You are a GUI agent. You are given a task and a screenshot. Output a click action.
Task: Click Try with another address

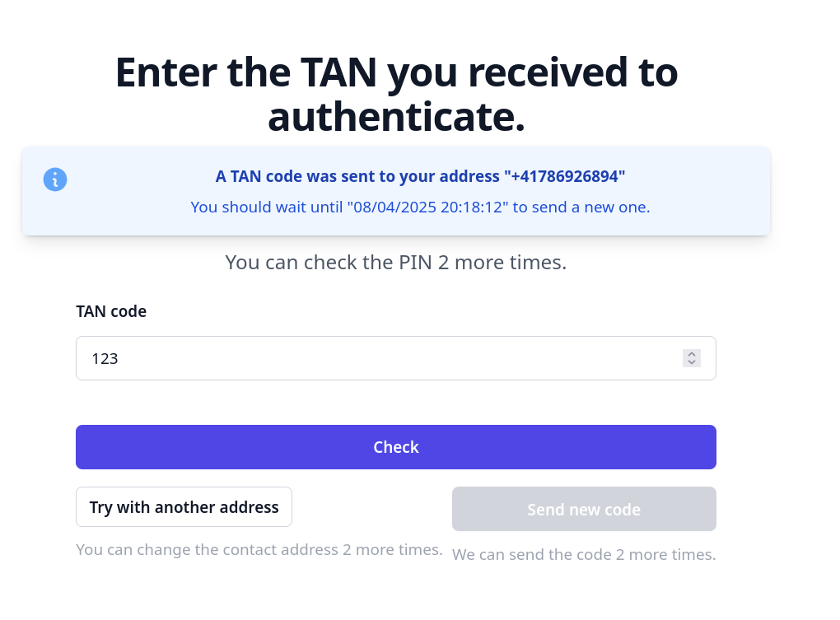click(x=184, y=507)
